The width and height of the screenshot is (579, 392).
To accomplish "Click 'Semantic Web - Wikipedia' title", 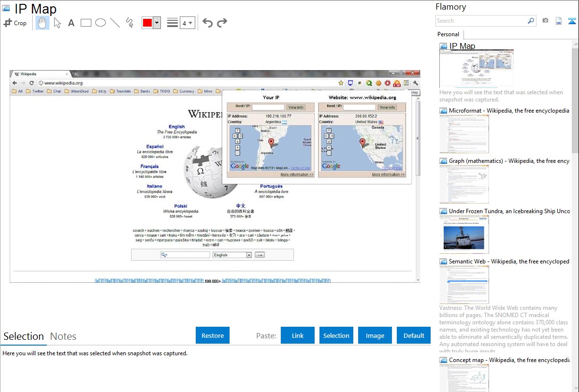I will [x=509, y=261].
